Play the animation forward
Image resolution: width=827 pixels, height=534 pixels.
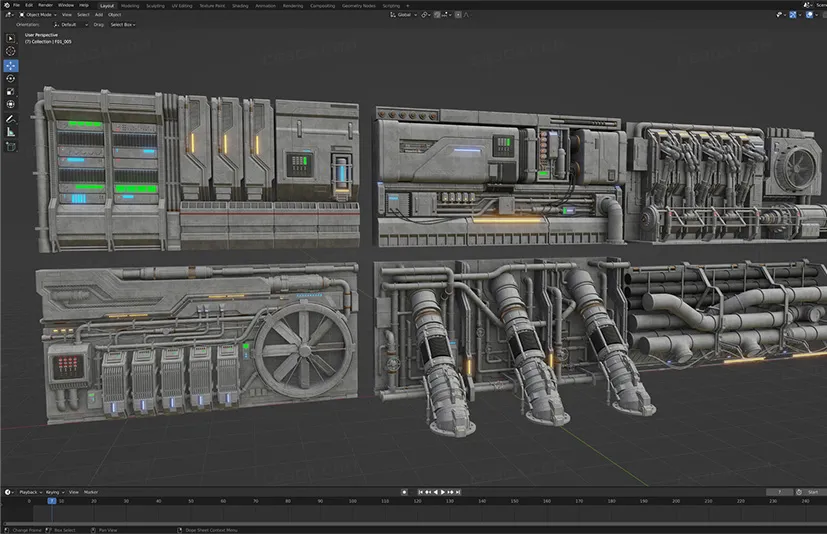[443, 492]
